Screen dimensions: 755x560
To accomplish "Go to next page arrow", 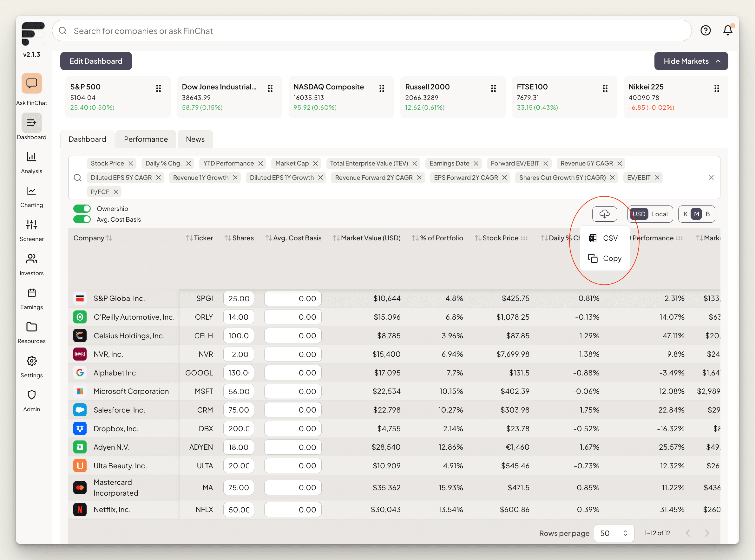I will tap(707, 533).
